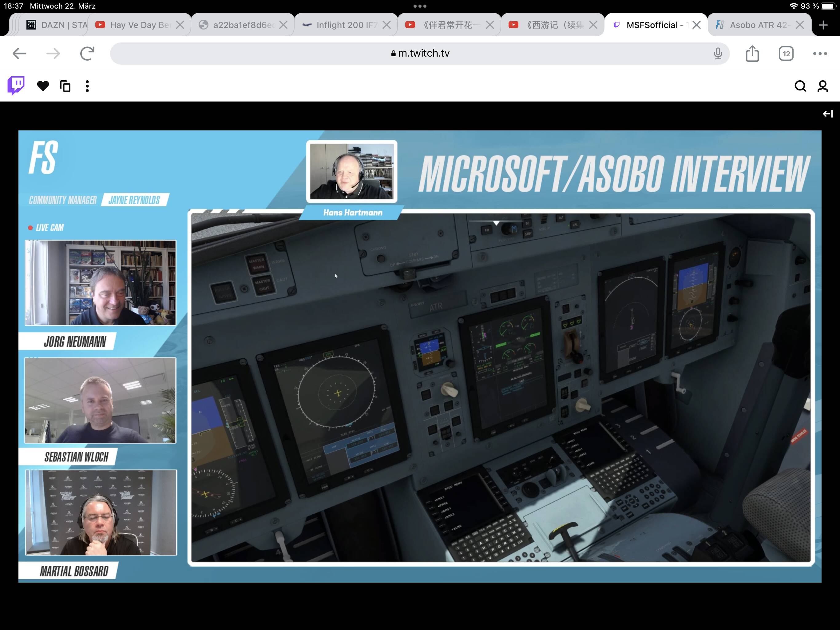Reload the current page
This screenshot has width=840, height=630.
tap(87, 54)
